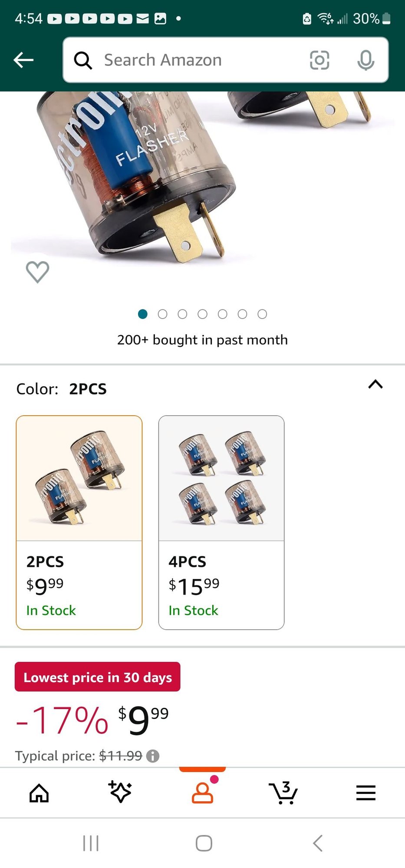405x868 pixels.
Task: Add item to wishlist with heart icon
Action: (38, 272)
